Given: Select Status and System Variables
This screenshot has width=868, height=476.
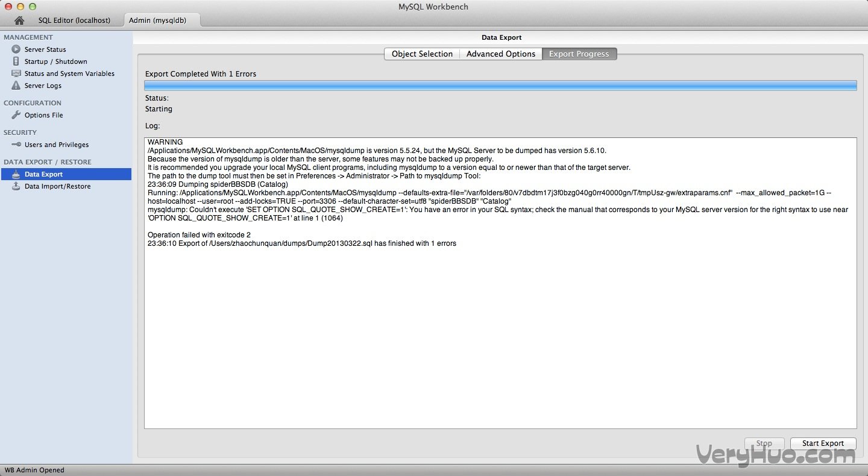Looking at the screenshot, I should [69, 74].
